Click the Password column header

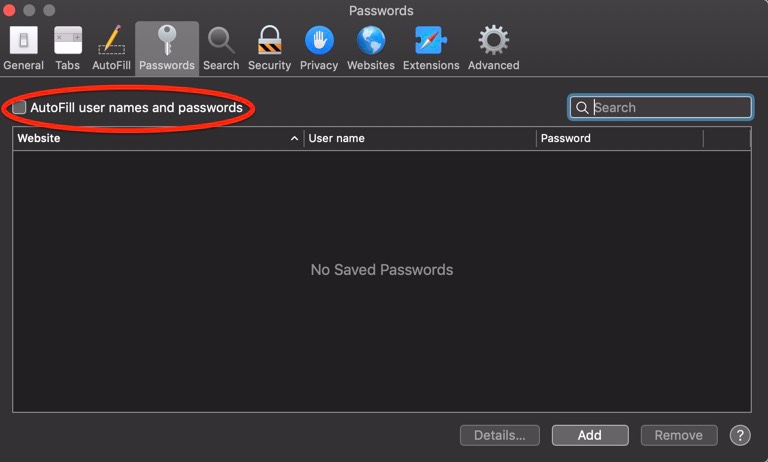(618, 138)
